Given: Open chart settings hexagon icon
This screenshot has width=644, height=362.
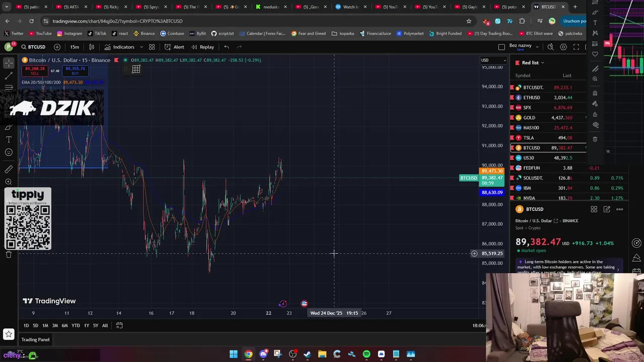Looking at the screenshot, I should [x=563, y=47].
